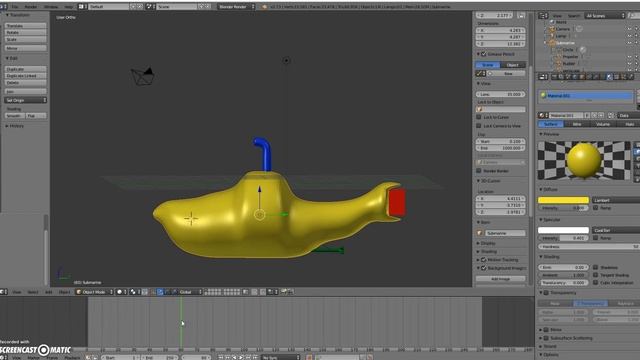
Task: Click the white specular color swatch
Action: pyautogui.click(x=563, y=230)
